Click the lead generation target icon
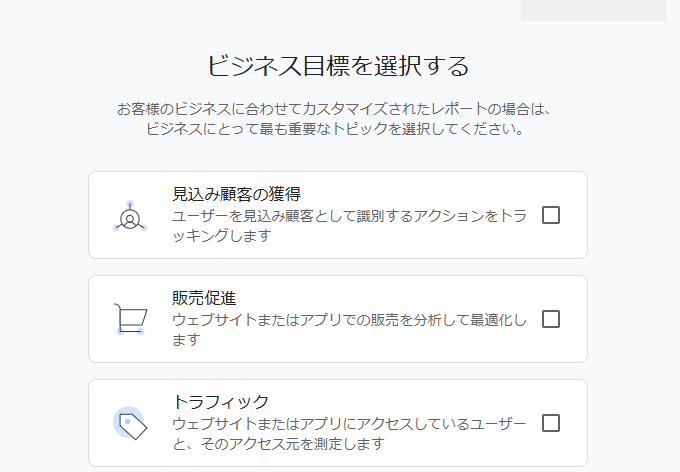Screen dimensions: 680x472 (x=130, y=216)
